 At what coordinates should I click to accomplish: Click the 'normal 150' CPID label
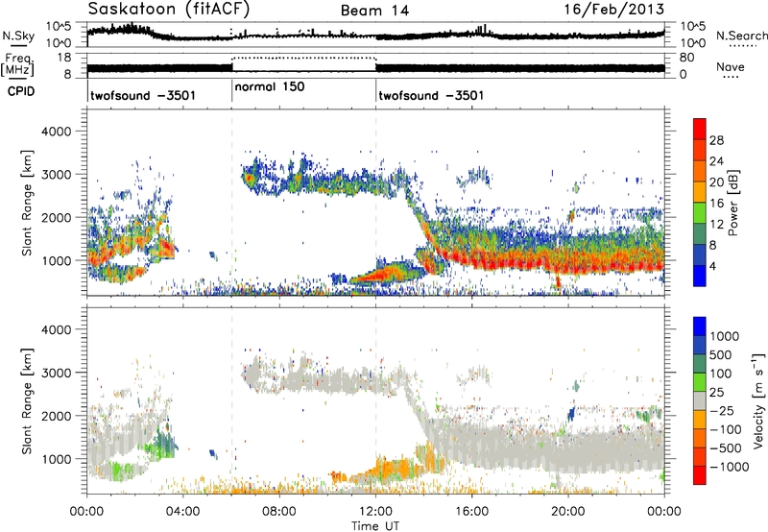click(x=270, y=86)
